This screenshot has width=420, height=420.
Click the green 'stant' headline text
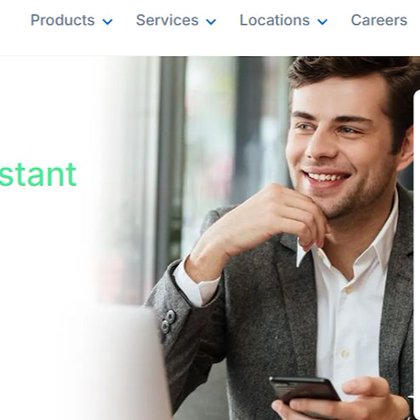point(38,174)
